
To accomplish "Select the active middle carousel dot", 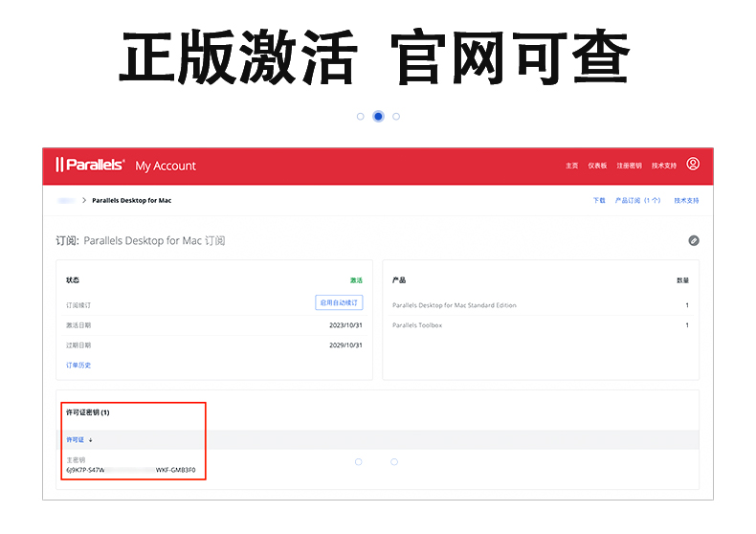I will 379,116.
